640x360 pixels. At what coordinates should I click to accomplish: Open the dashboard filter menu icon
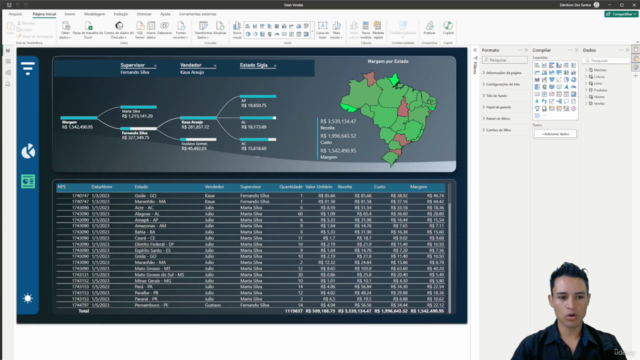28,68
